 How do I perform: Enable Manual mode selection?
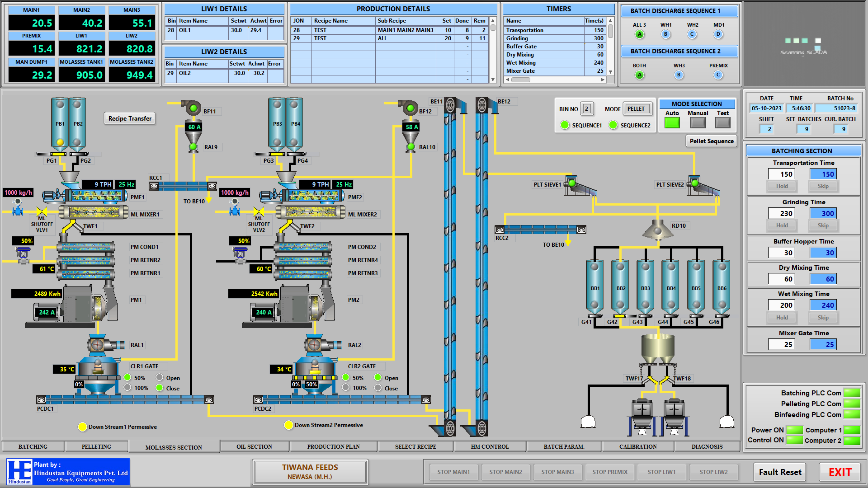pyautogui.click(x=698, y=123)
